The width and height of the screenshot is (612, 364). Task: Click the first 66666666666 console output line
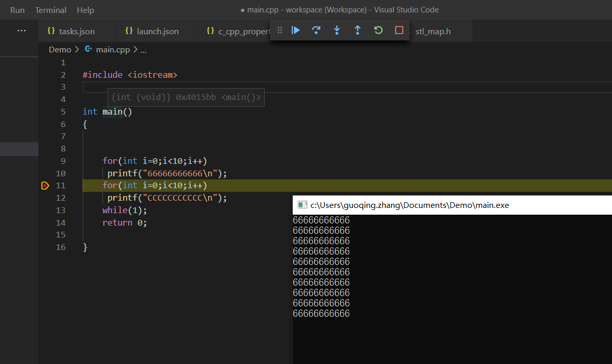click(x=321, y=220)
